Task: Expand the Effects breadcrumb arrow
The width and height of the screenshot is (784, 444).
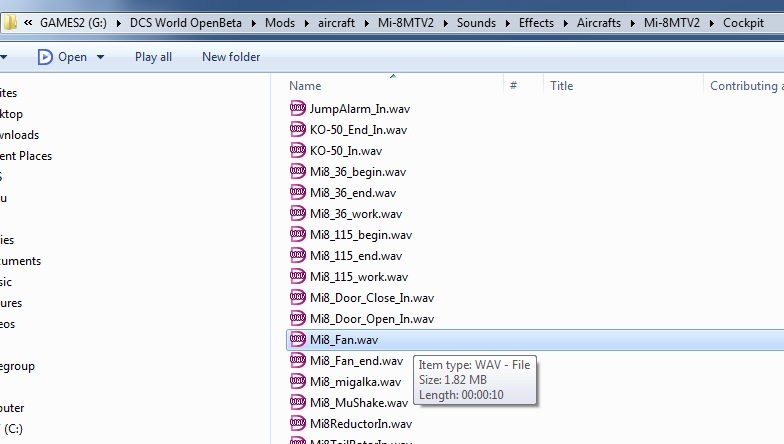Action: [566, 23]
